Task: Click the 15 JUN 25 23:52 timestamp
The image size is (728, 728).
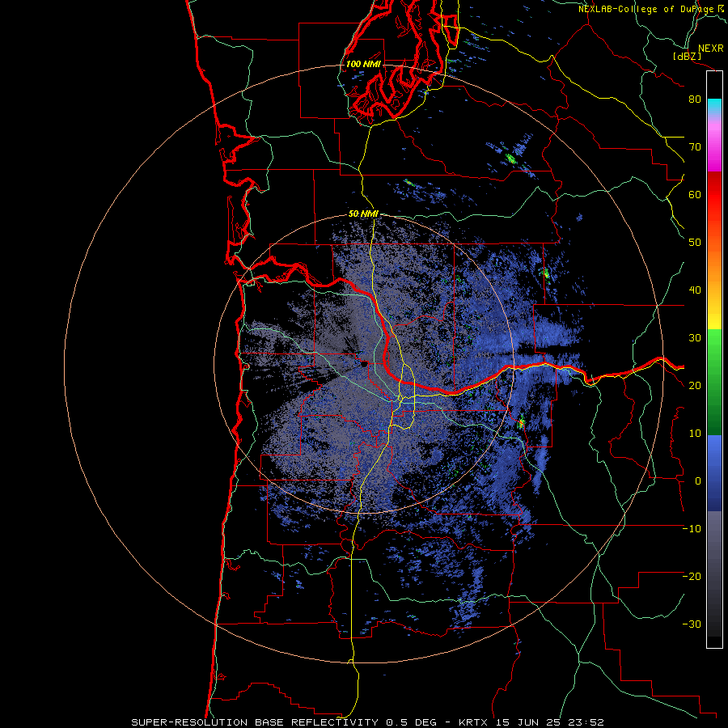Action: tap(550, 722)
